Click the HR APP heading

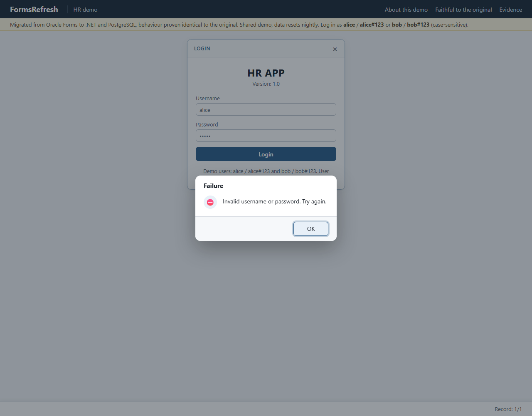[x=266, y=73]
